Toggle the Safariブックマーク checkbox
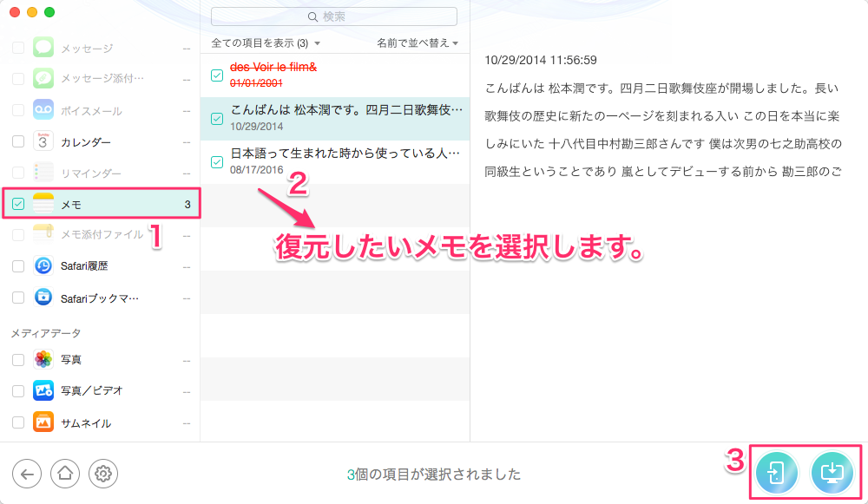The height and width of the screenshot is (504, 868). coord(18,298)
